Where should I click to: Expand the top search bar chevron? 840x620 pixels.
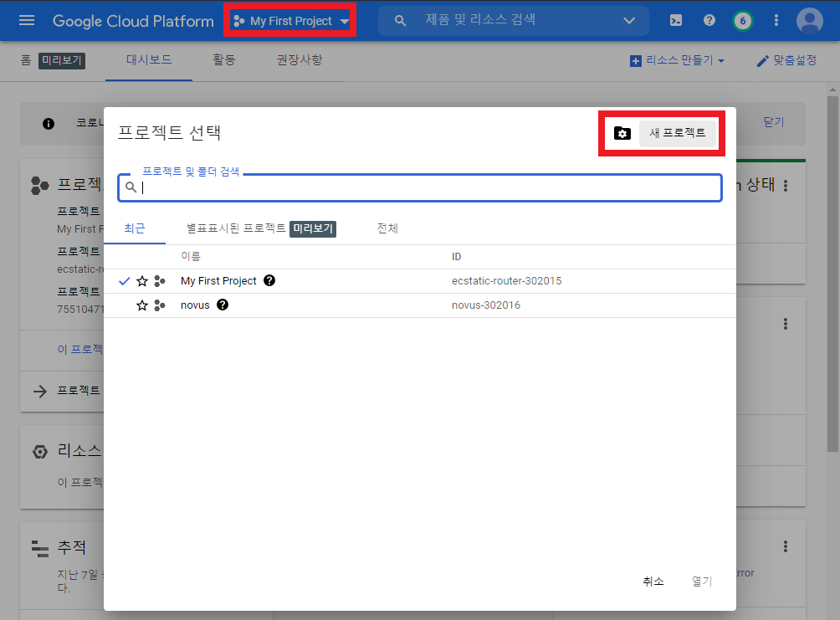(629, 20)
